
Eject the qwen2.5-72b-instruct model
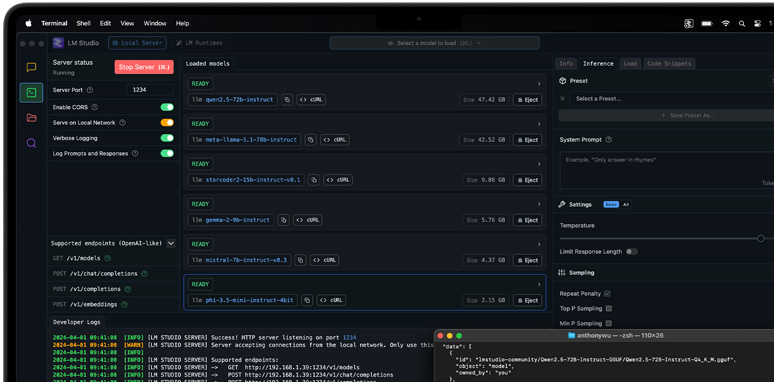(x=527, y=100)
